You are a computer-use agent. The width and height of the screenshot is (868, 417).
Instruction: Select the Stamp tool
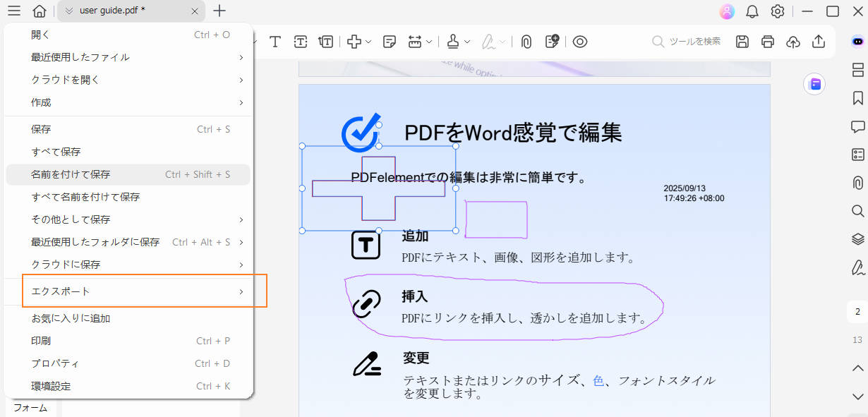pos(453,42)
